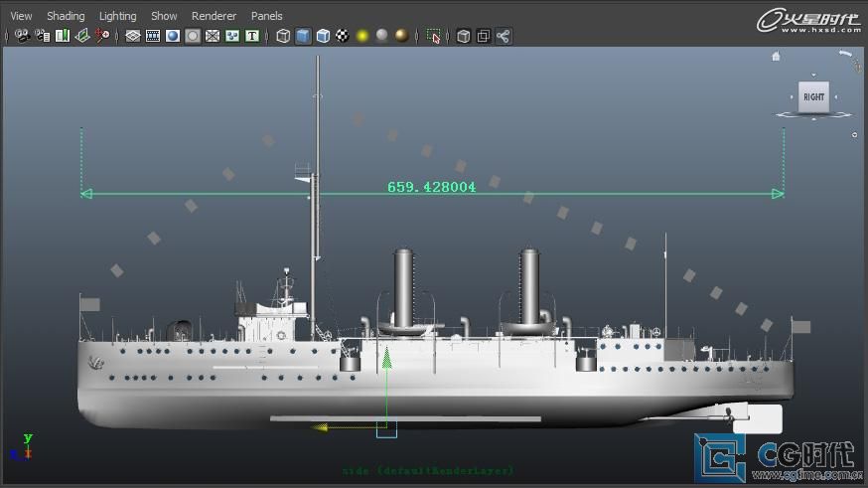Enable Wireframe on Shaded cube icon
The image size is (868, 488).
point(323,36)
